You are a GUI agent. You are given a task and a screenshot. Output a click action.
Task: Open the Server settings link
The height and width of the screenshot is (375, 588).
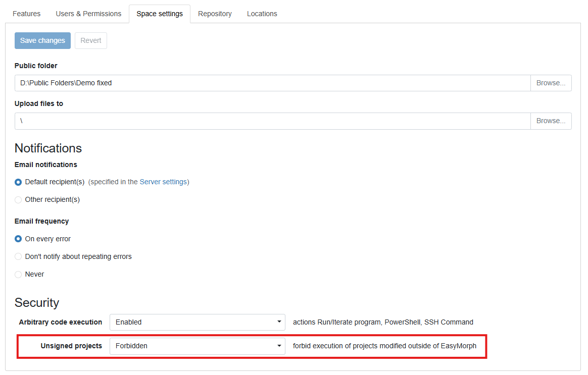pyautogui.click(x=163, y=182)
